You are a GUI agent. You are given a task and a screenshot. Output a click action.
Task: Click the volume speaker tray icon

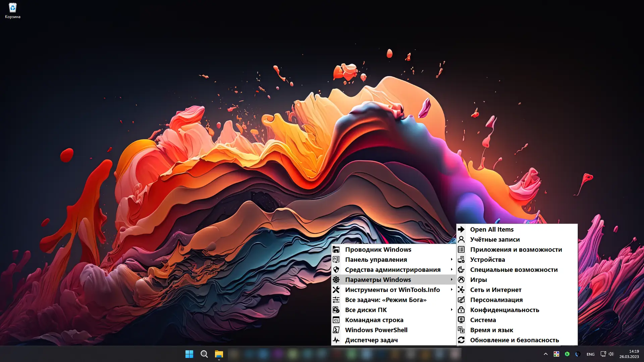(611, 354)
